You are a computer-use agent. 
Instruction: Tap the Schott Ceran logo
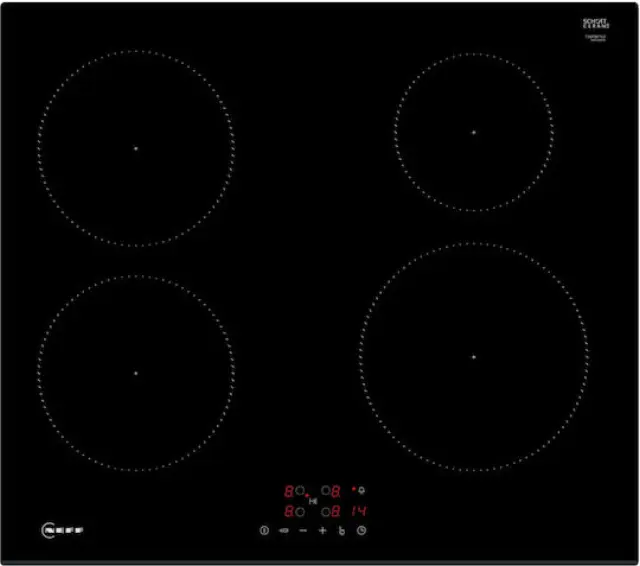pyautogui.click(x=596, y=24)
